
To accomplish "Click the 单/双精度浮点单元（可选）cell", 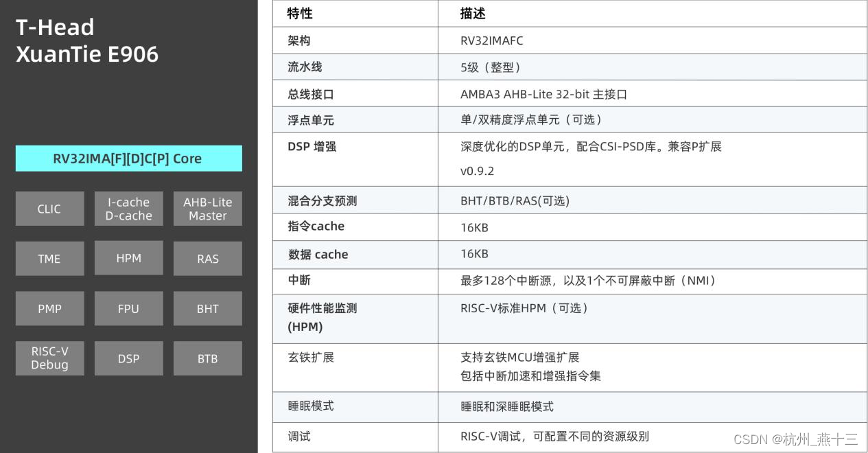I will [x=531, y=119].
